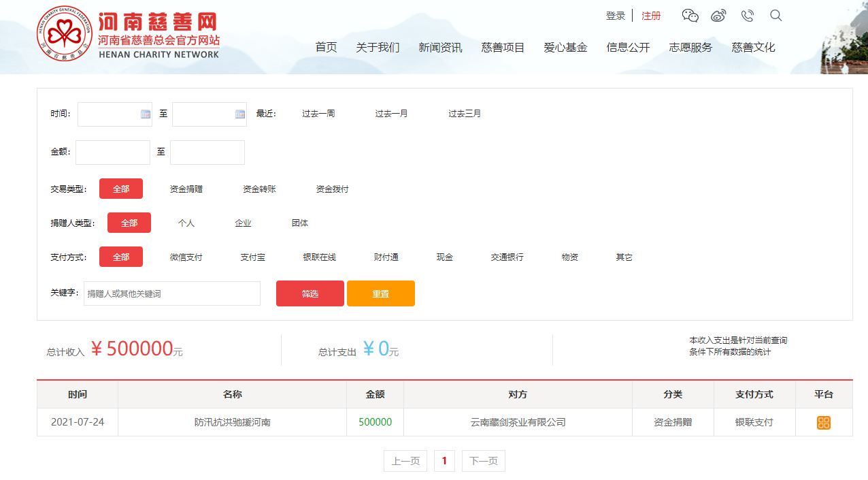The height and width of the screenshot is (480, 868).
Task: Click the keyword search input field
Action: pyautogui.click(x=171, y=293)
